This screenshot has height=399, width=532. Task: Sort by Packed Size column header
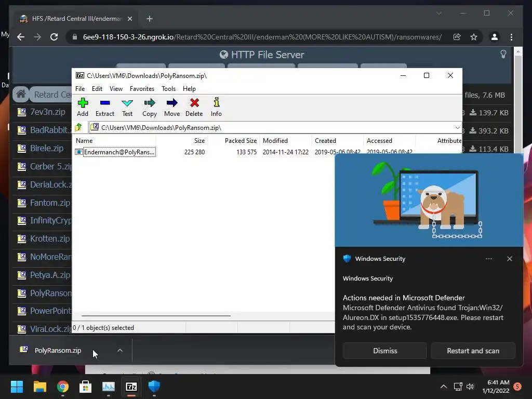point(234,140)
